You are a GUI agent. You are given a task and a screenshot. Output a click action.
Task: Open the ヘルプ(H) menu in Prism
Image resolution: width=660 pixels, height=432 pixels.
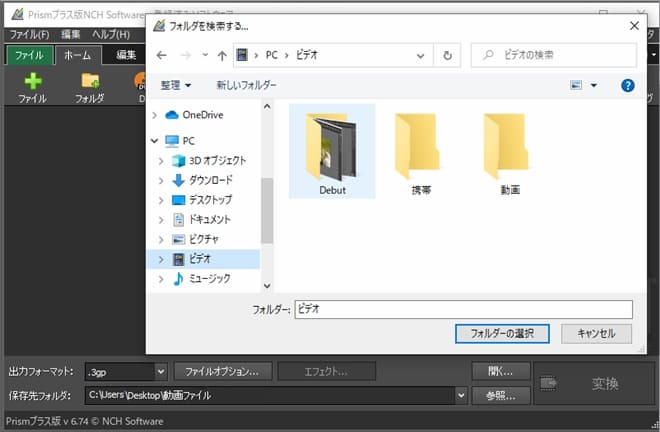(111, 35)
